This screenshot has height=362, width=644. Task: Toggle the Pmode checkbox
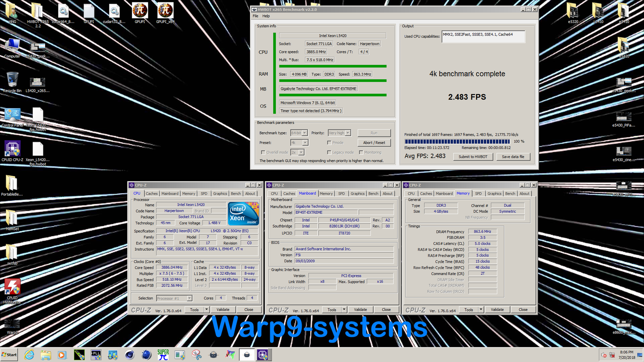click(x=329, y=143)
